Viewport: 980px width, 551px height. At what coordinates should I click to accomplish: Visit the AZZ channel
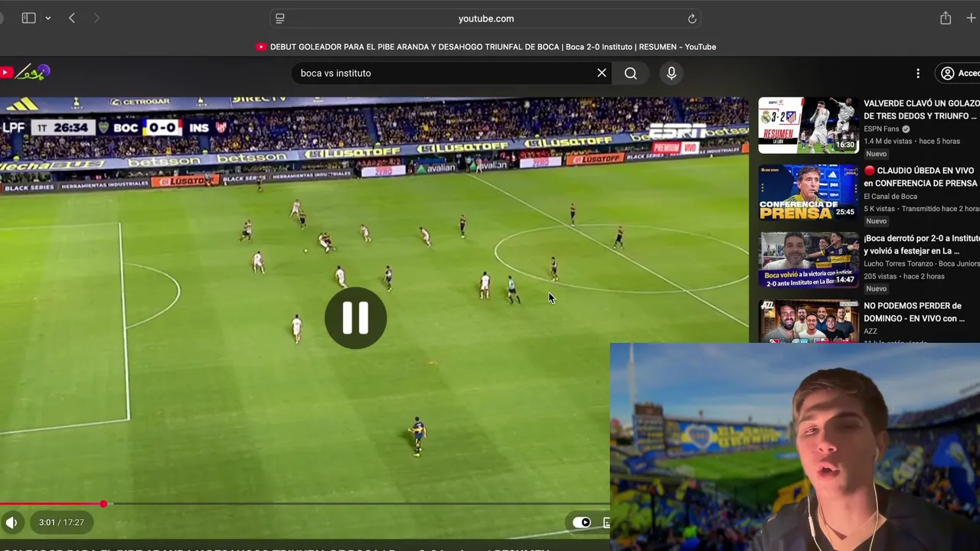(x=871, y=331)
